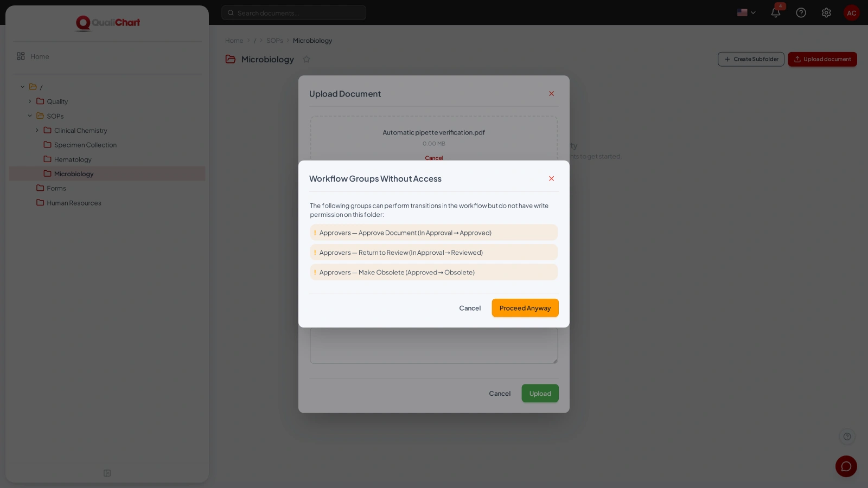Click the floating help circle icon
Viewport: 868px width, 488px height.
coord(847,436)
